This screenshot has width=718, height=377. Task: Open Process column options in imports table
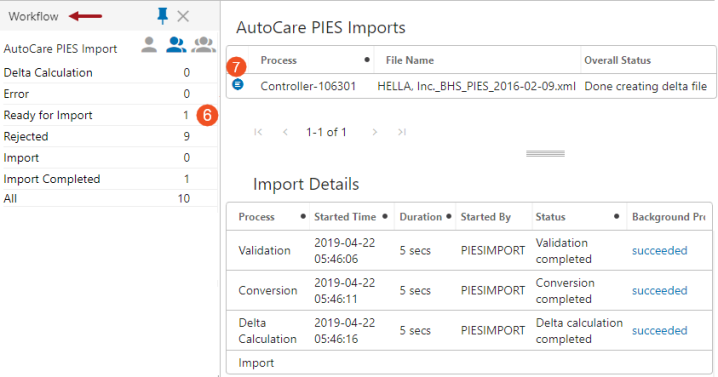point(367,60)
